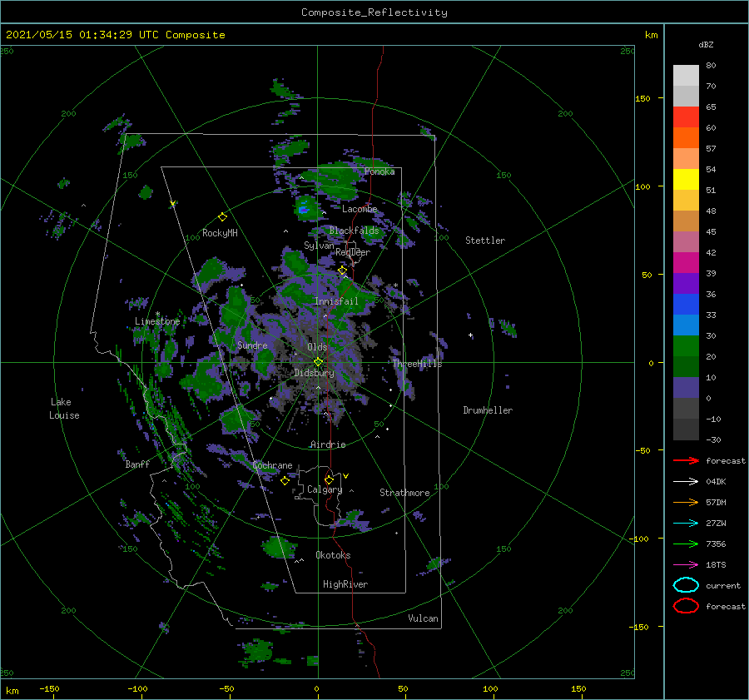
Task: Click the Calgary city label
Action: 325,489
